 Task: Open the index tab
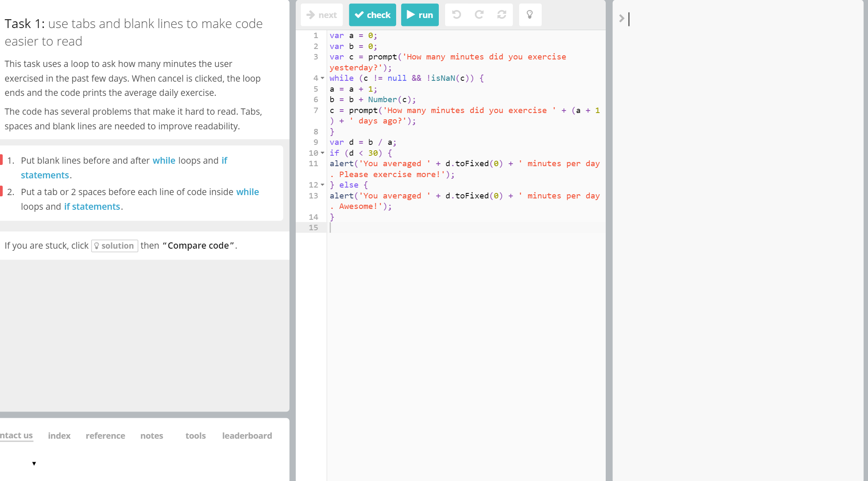[59, 436]
